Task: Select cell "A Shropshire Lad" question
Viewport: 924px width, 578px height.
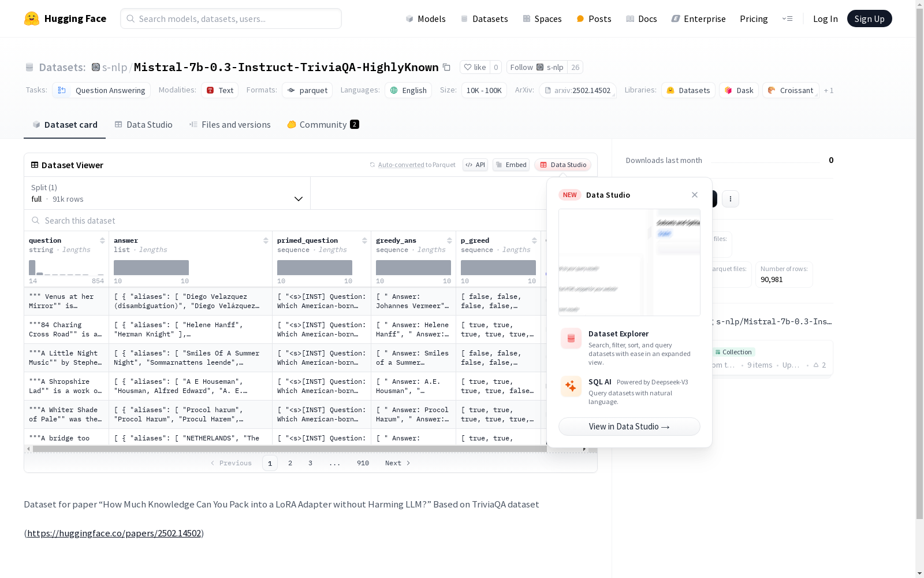Action: click(x=66, y=386)
